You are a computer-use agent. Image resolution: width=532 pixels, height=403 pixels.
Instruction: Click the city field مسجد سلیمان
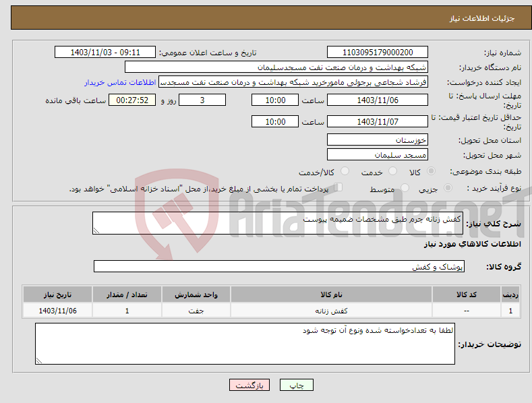pos(378,155)
